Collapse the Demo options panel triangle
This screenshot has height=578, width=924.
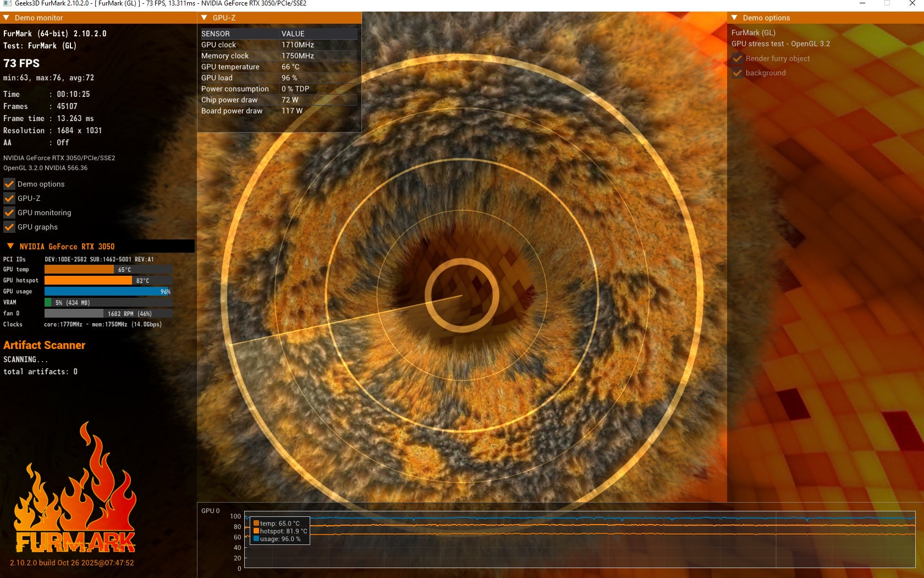735,18
